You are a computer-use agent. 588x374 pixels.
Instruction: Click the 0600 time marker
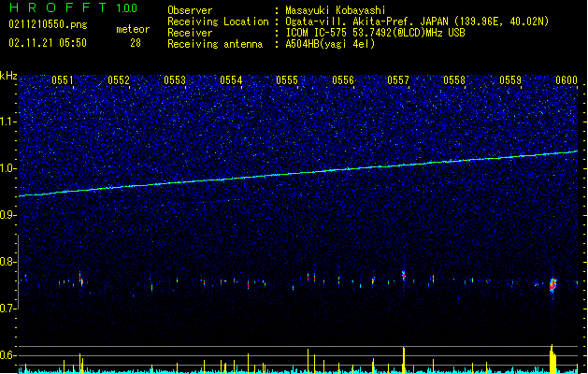[x=566, y=79]
